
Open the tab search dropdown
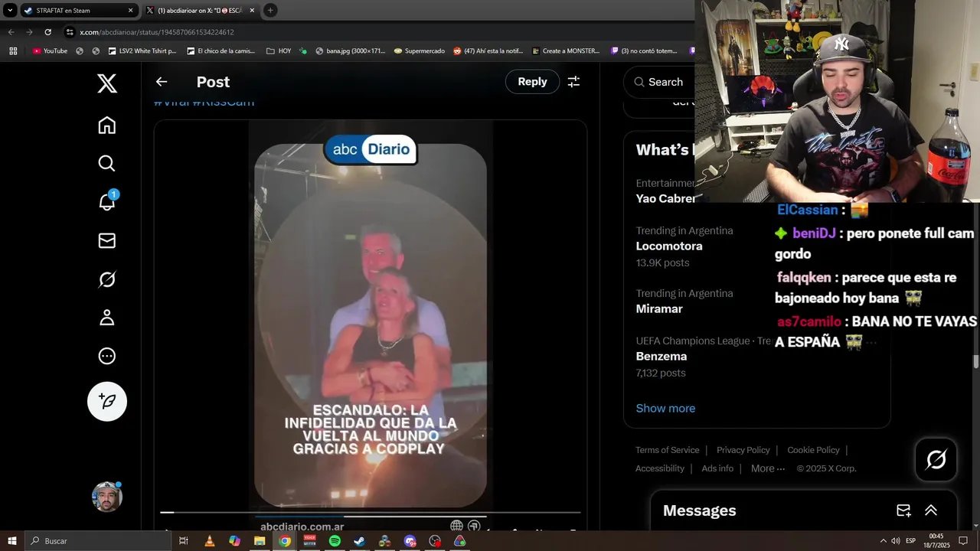(10, 11)
